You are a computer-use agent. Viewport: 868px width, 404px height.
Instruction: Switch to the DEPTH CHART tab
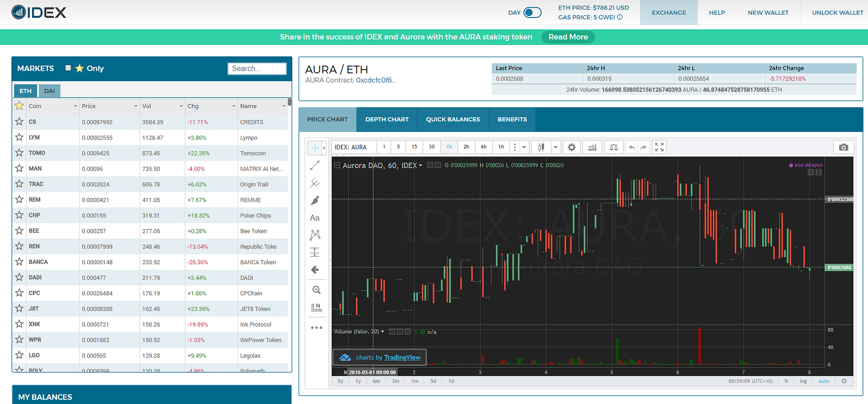(387, 120)
